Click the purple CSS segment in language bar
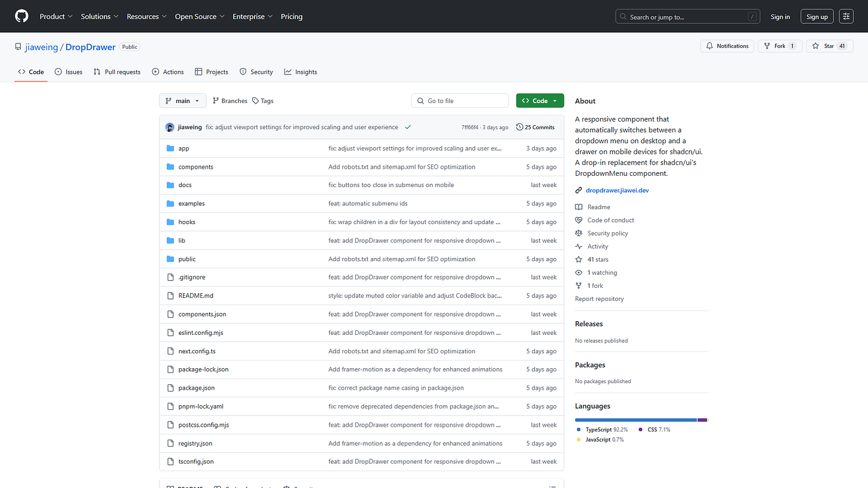The height and width of the screenshot is (488, 868). [x=702, y=420]
